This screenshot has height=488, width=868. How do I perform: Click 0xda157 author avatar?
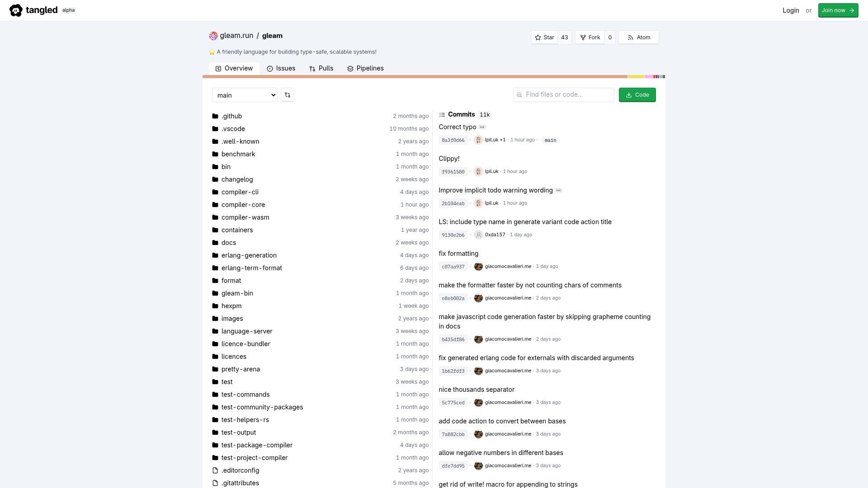pyautogui.click(x=478, y=235)
